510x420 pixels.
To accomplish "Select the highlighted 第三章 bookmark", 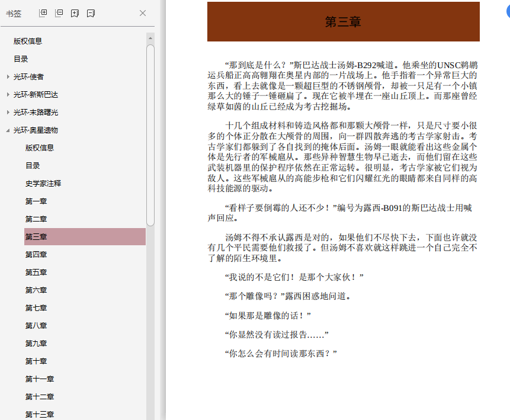I will (x=85, y=236).
